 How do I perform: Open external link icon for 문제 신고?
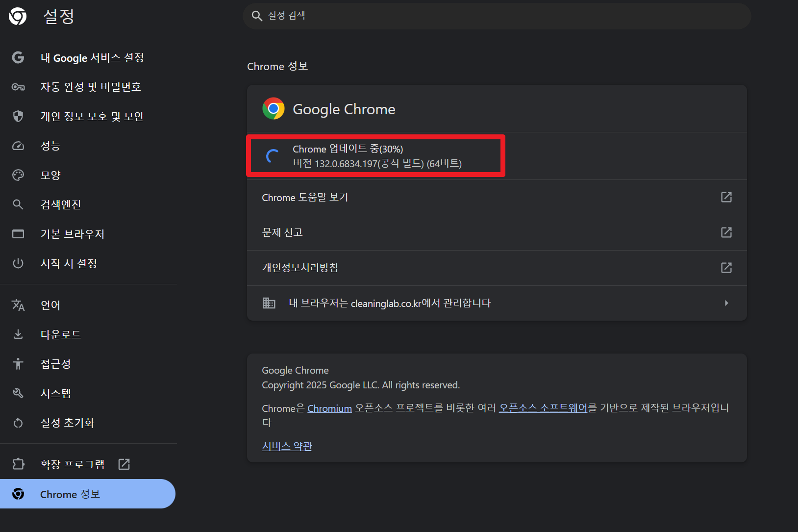pyautogui.click(x=726, y=232)
